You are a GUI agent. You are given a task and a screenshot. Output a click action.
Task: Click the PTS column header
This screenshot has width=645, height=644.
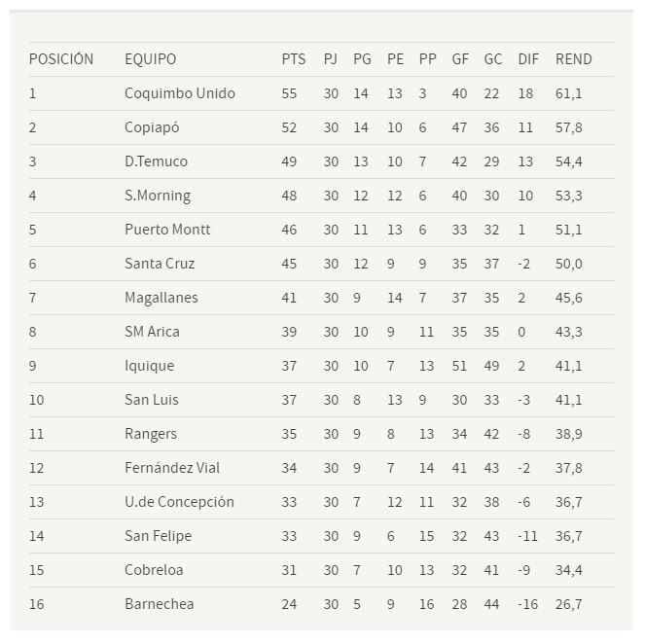[x=293, y=59]
